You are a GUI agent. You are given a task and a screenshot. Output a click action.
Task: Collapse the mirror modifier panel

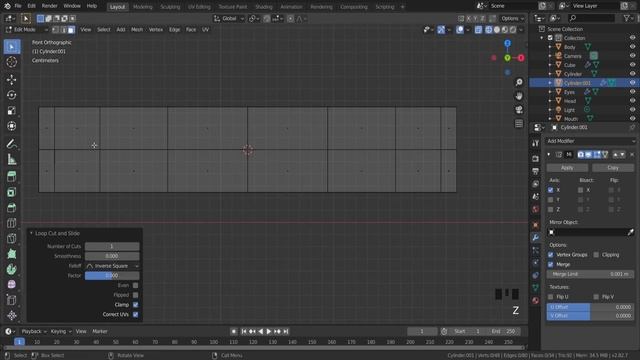(x=549, y=155)
